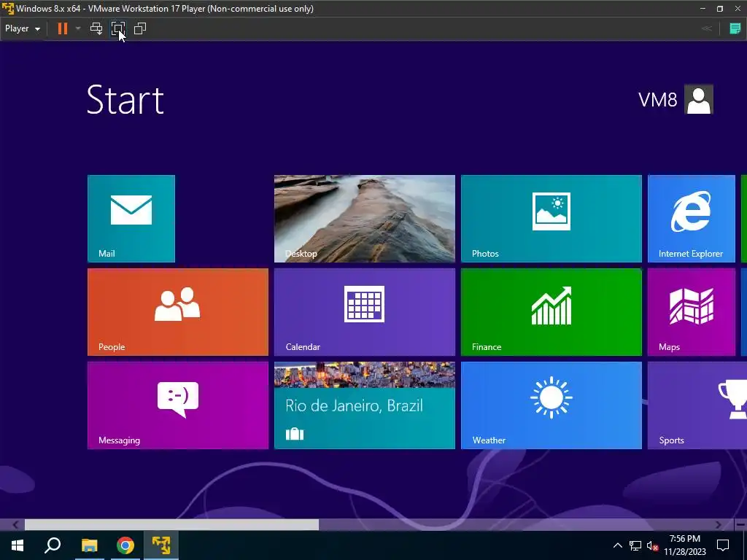Click the network tray icon
Image resolution: width=747 pixels, height=560 pixels.
pyautogui.click(x=635, y=545)
